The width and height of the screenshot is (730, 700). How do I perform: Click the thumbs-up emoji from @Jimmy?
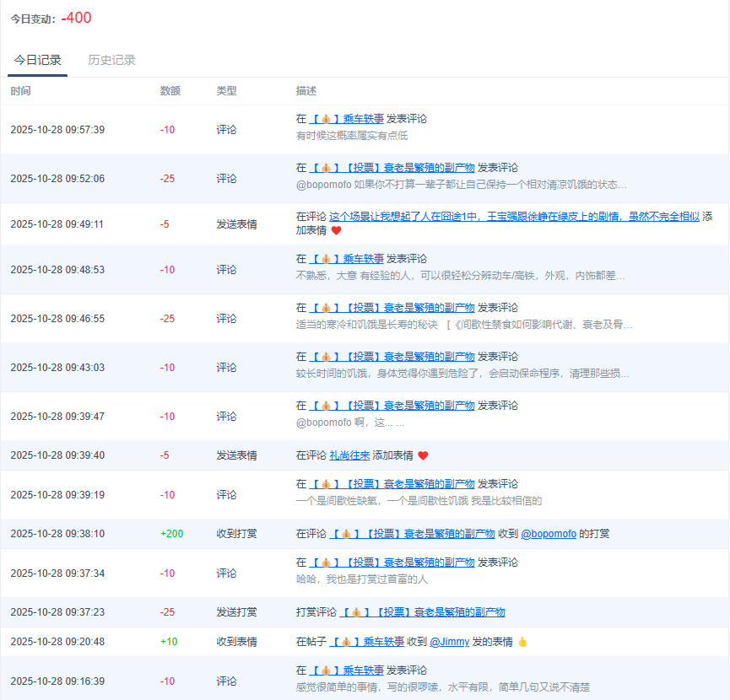pyautogui.click(x=522, y=642)
